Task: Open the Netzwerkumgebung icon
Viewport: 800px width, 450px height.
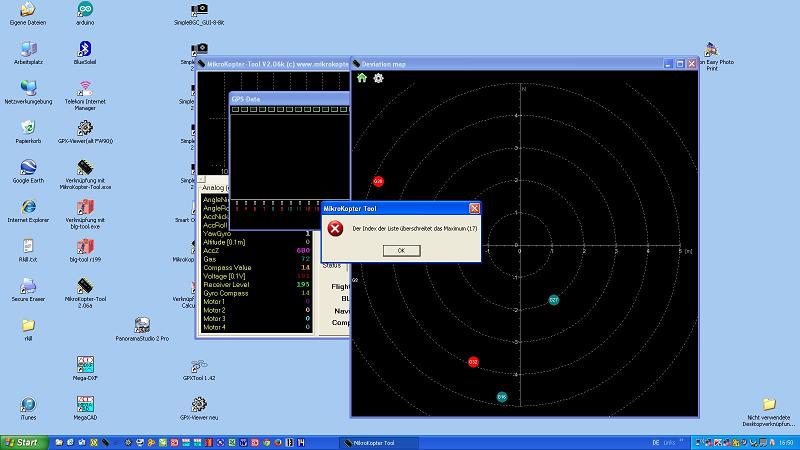Action: [x=28, y=92]
